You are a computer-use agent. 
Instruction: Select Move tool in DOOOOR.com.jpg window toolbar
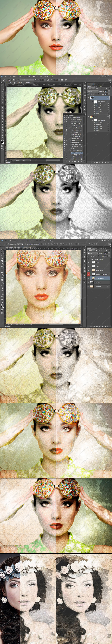[x=2, y=86]
